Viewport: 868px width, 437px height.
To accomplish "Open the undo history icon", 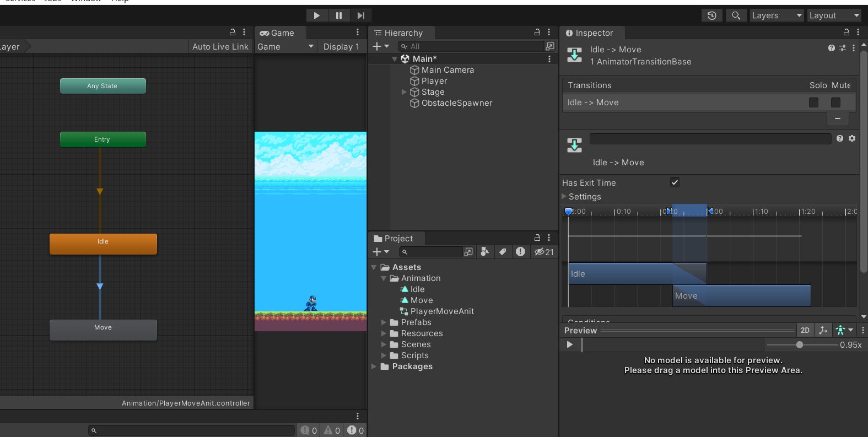I will (x=712, y=15).
